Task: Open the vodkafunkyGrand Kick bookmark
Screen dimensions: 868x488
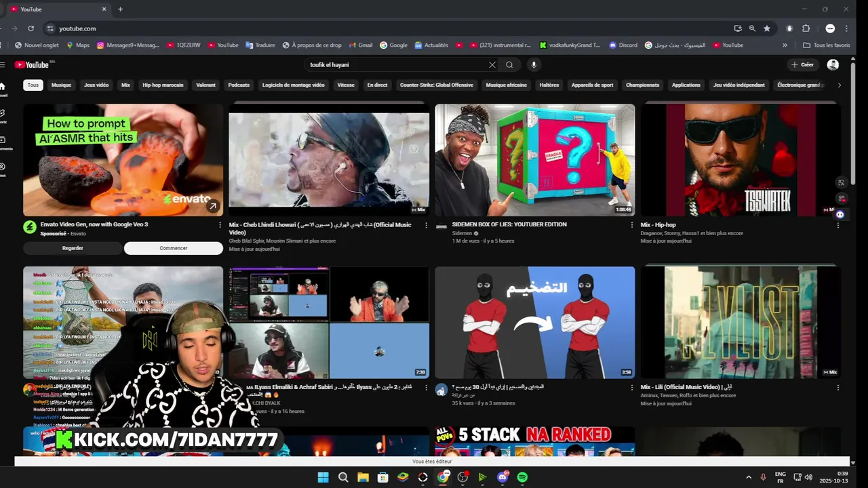Action: tap(570, 45)
